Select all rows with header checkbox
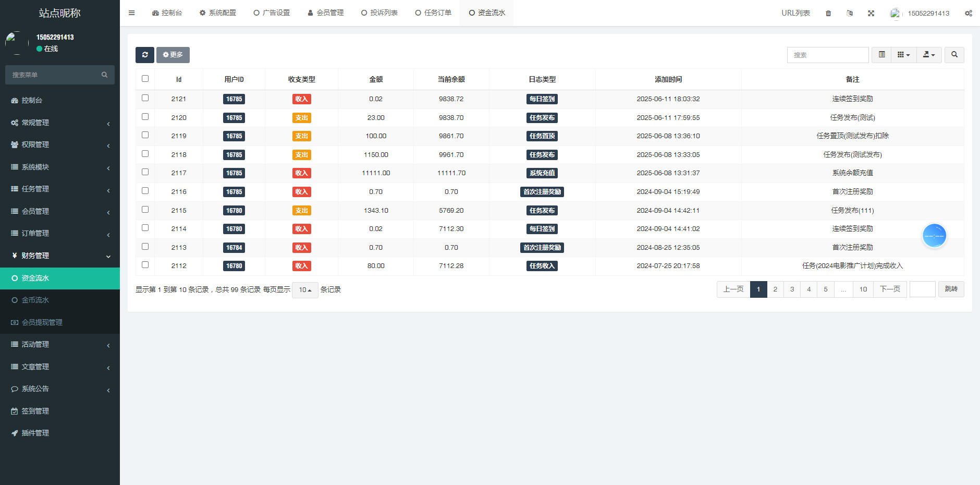This screenshot has height=485, width=980. pos(145,79)
